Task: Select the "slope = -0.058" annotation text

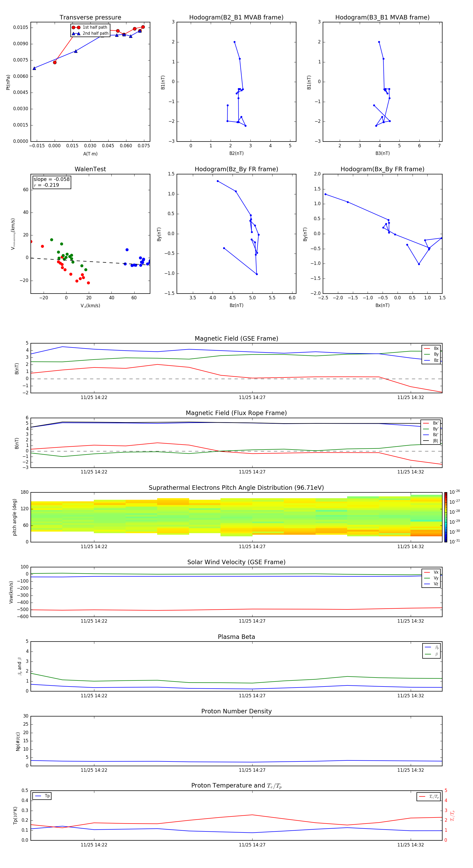Action: coord(52,179)
